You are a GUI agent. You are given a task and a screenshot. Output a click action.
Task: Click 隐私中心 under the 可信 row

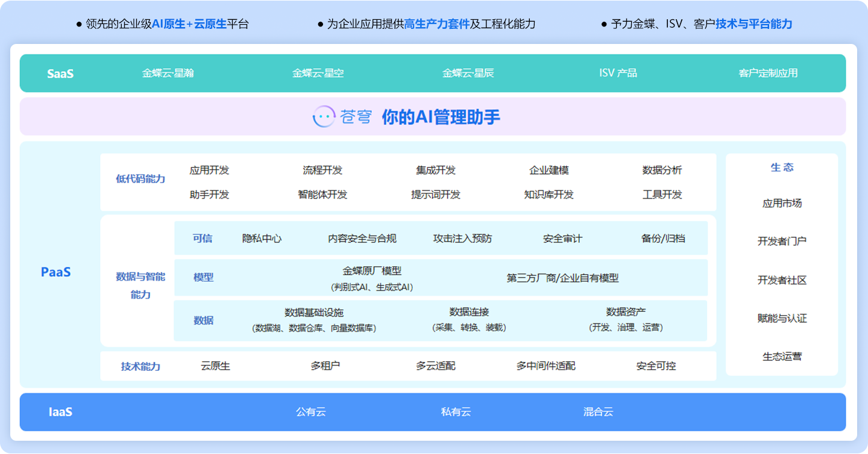pos(260,238)
